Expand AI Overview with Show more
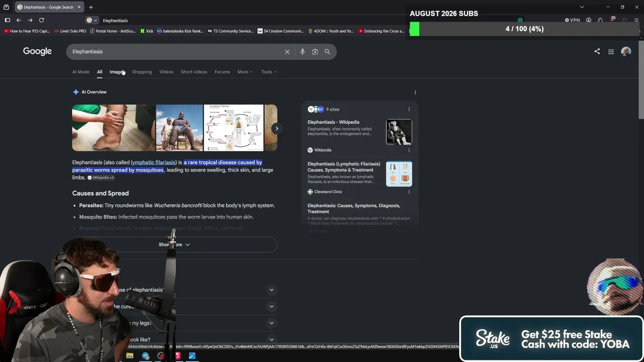This screenshot has width=644, height=362. point(174,244)
